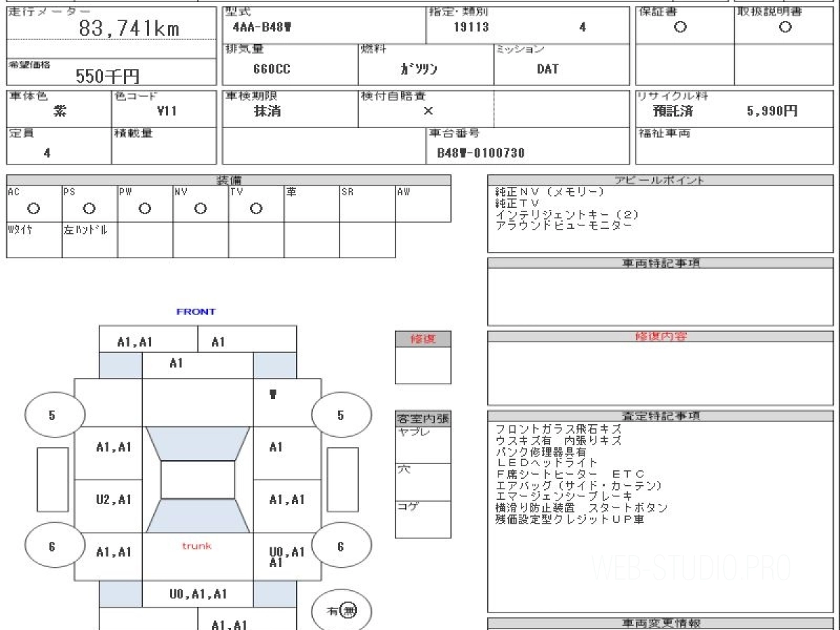Select color code Y11
The height and width of the screenshot is (630, 840).
click(167, 111)
